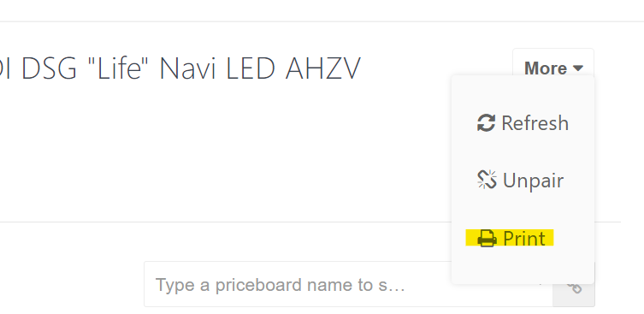This screenshot has width=644, height=314.
Task: Click the "Life" Navi LED AHZV heading
Action: [x=180, y=68]
